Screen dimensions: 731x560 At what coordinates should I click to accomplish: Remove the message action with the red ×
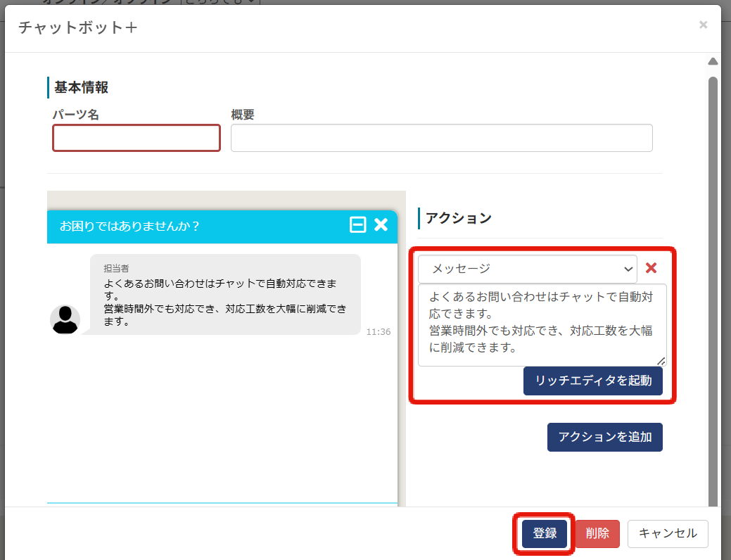(x=651, y=268)
